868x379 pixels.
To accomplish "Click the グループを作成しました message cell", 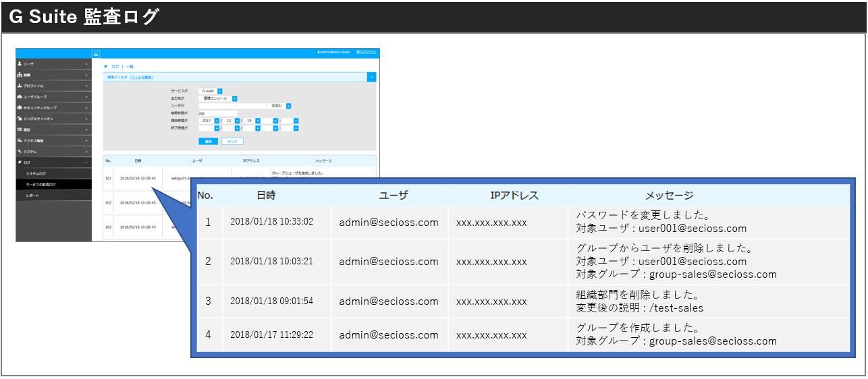I will [x=709, y=334].
